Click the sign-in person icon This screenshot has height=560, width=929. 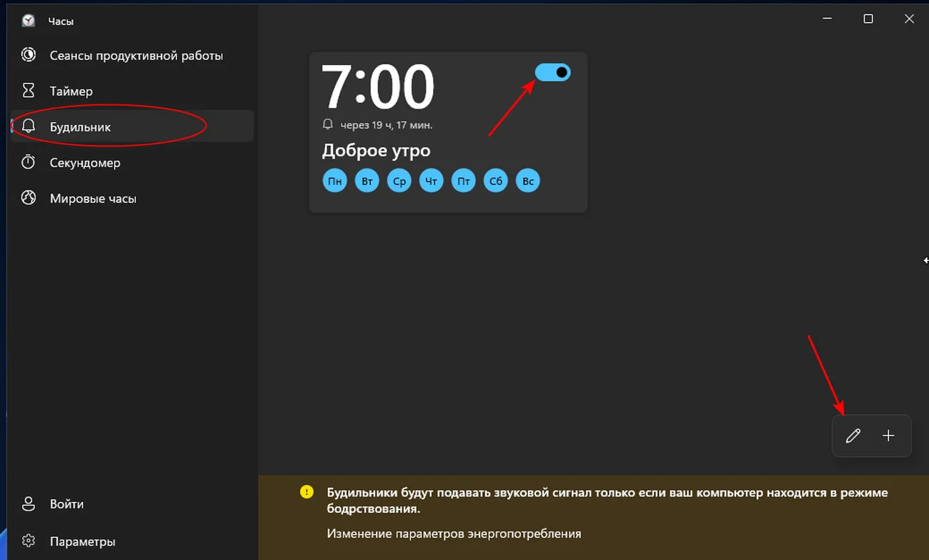pos(29,504)
